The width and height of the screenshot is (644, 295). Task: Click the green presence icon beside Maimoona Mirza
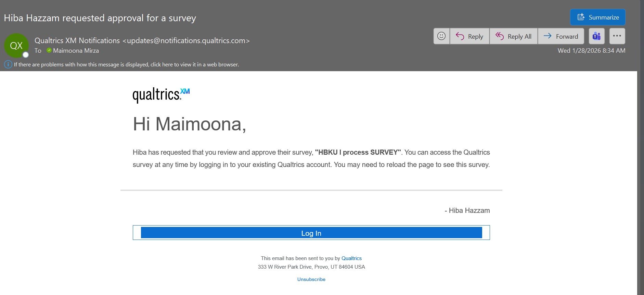point(49,50)
